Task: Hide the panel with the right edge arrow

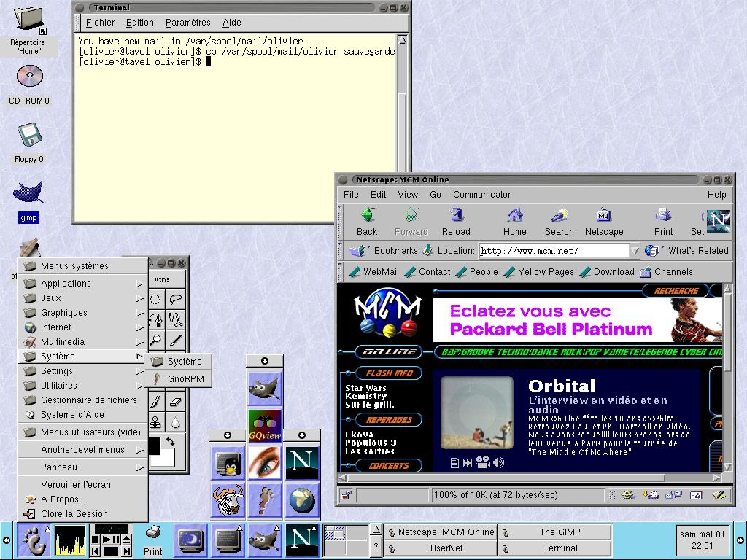Action: 740,540
